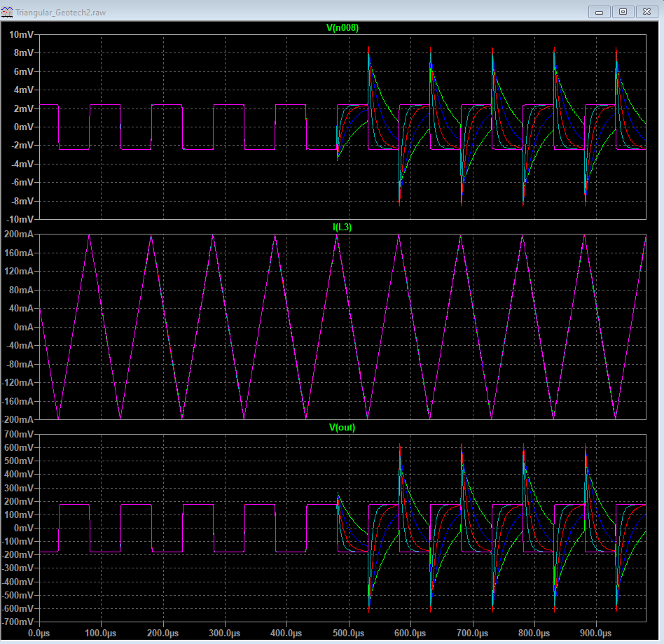Click the V(n008) trace label

pos(342,27)
